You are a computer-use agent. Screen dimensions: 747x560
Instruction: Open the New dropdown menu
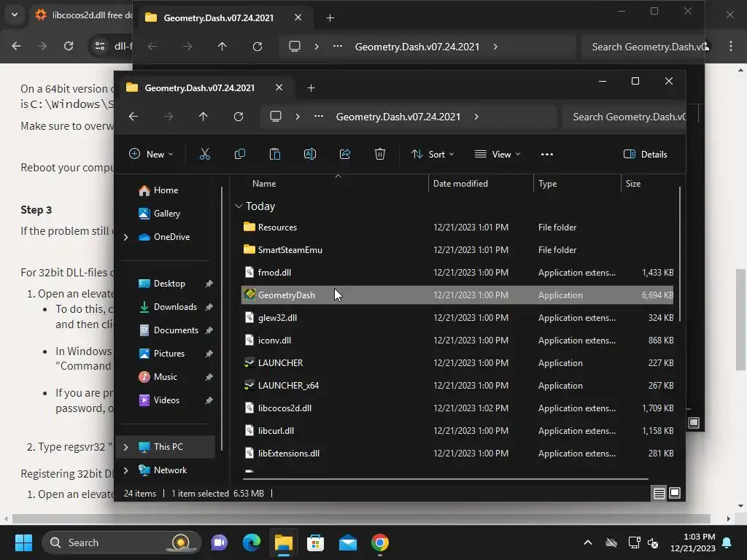tap(151, 155)
